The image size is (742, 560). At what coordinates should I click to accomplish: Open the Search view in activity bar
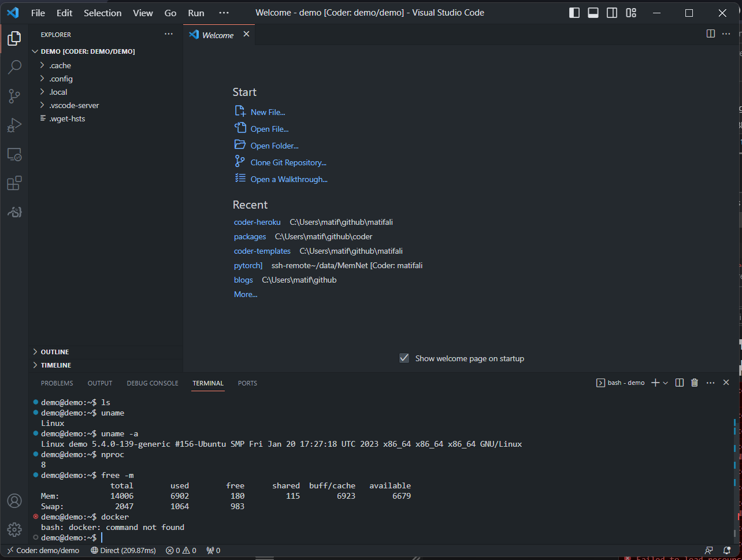14,68
